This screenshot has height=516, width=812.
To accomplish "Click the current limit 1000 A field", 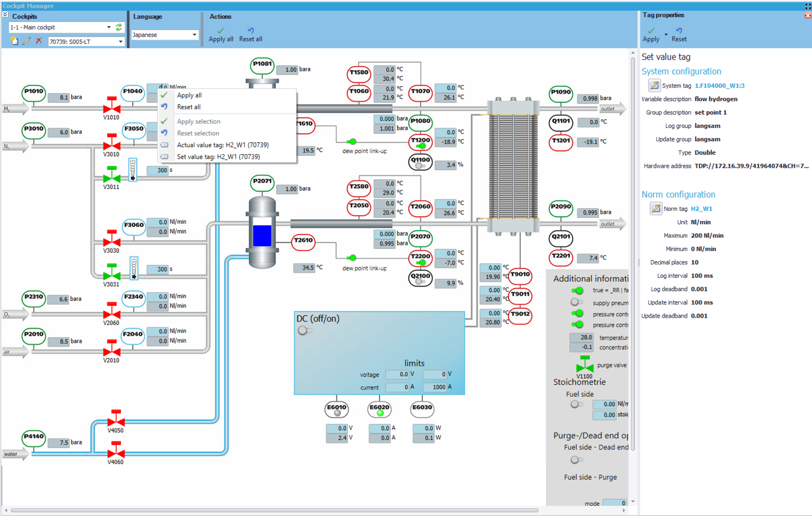I will (434, 387).
